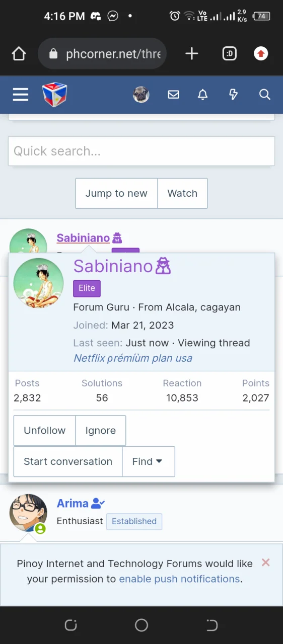283x644 pixels.
Task: Tap the red browser update arrow icon
Action: coord(261,54)
